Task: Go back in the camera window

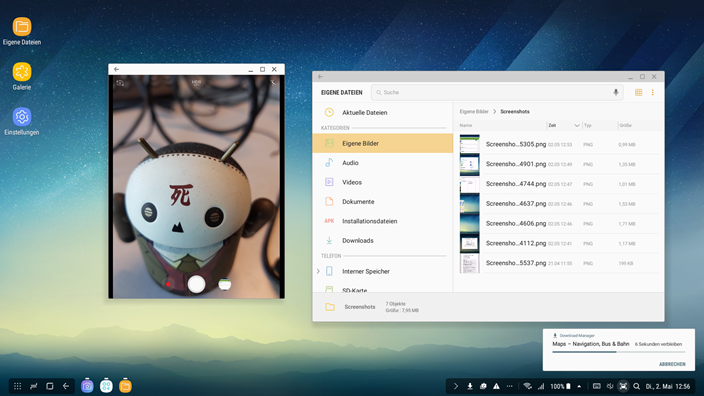Action: (x=117, y=69)
